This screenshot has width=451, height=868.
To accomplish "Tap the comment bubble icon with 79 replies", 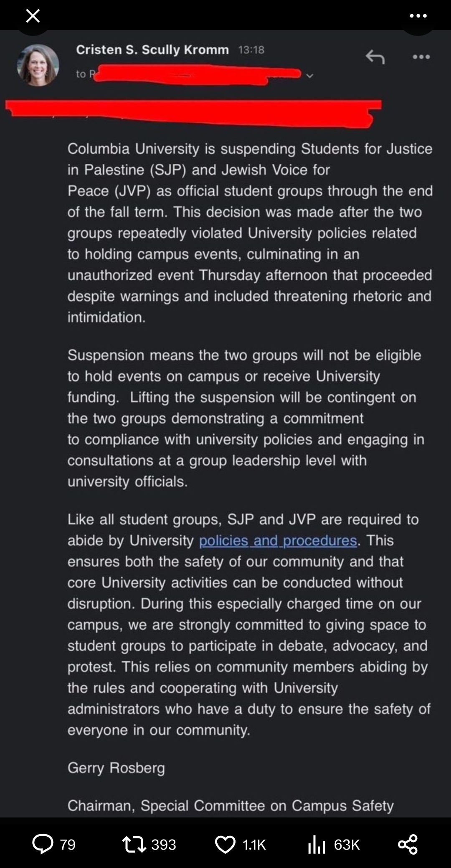I will coord(43,844).
